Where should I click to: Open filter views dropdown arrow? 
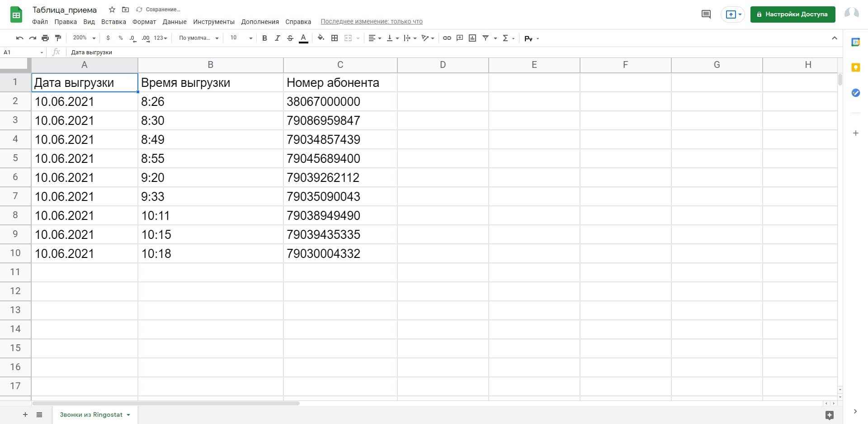coord(495,38)
